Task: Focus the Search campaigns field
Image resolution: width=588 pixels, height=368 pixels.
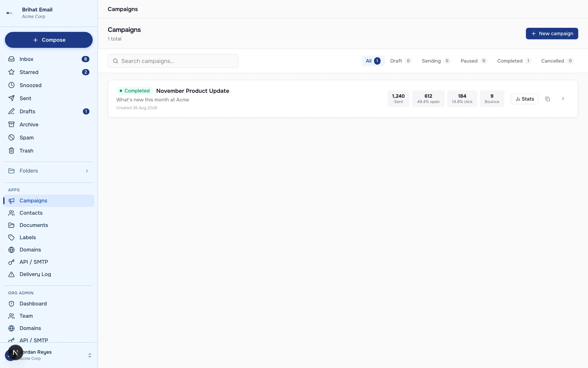Action: [173, 61]
